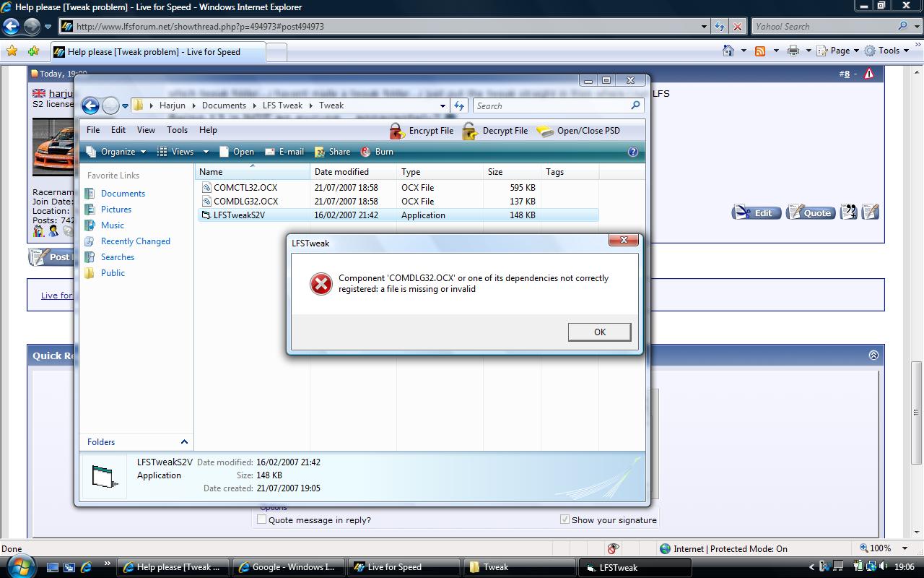
Task: Click Share in the Explorer toolbar
Action: point(332,152)
